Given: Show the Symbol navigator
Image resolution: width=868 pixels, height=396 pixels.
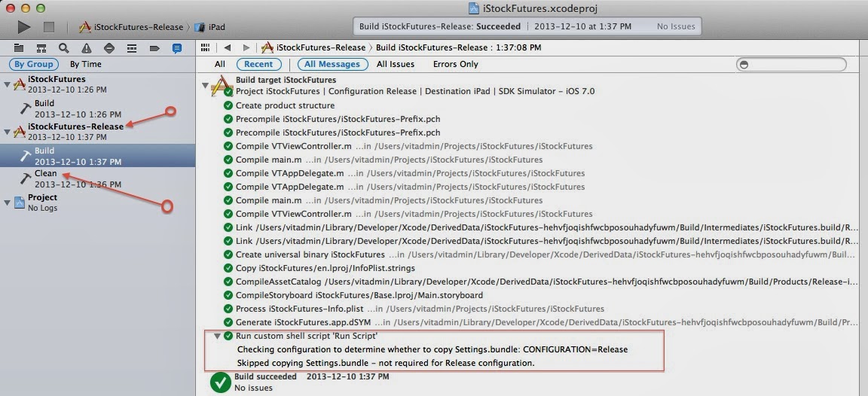Looking at the screenshot, I should (x=41, y=48).
